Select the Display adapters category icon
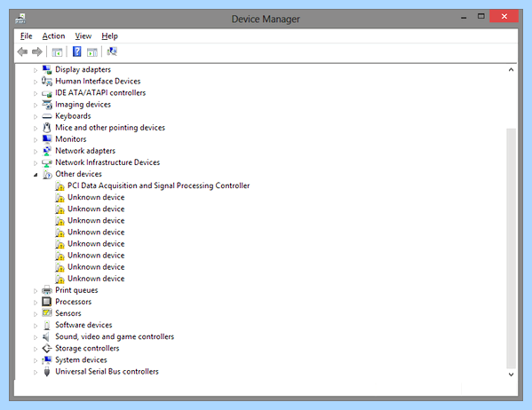 (x=47, y=69)
